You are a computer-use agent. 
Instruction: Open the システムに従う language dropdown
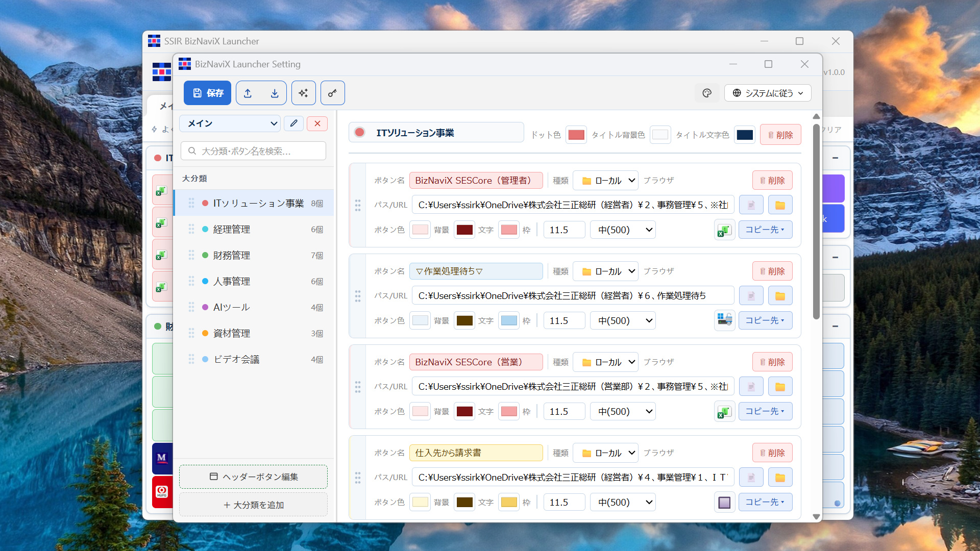point(768,93)
